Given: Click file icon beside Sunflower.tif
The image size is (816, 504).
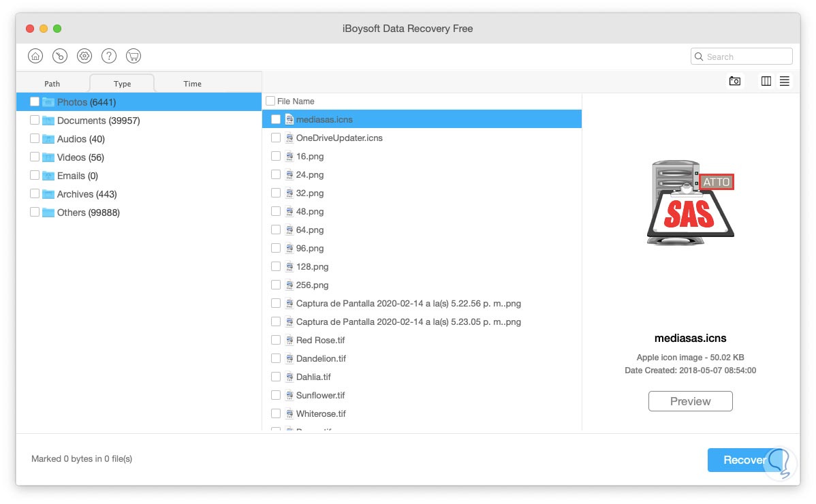Looking at the screenshot, I should 289,395.
